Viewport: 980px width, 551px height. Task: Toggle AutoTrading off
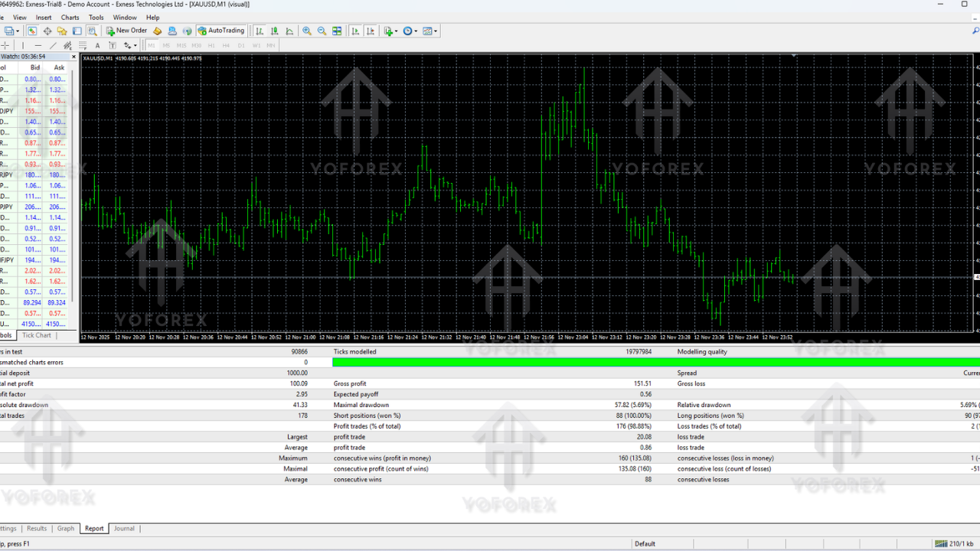pyautogui.click(x=221, y=31)
